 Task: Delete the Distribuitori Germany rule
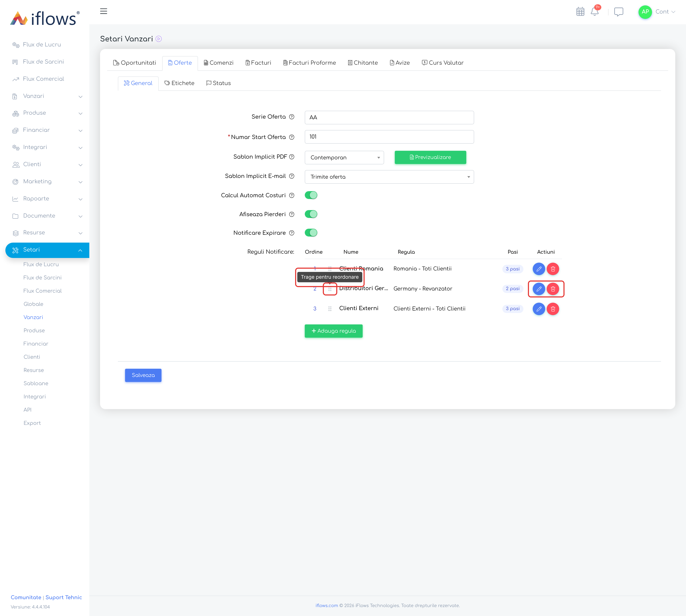tap(553, 289)
